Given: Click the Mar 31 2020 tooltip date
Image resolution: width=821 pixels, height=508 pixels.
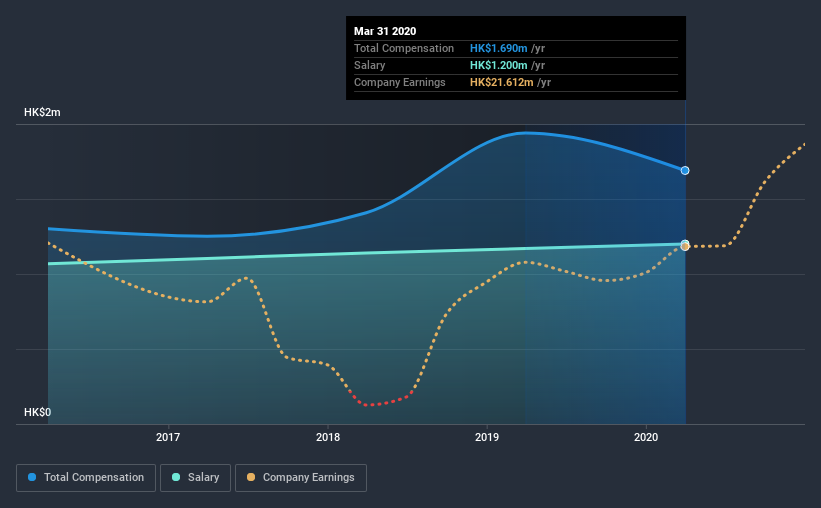Looking at the screenshot, I should click(x=385, y=31).
